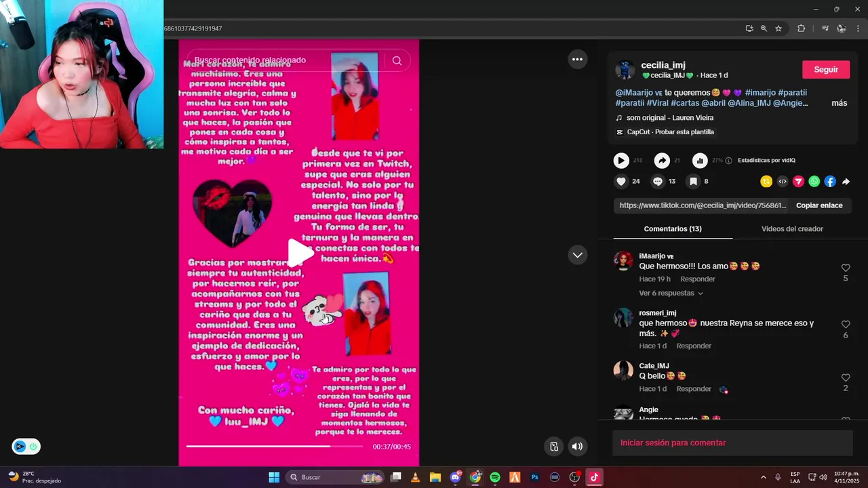Like iMaarijo's comment heart

click(846, 268)
